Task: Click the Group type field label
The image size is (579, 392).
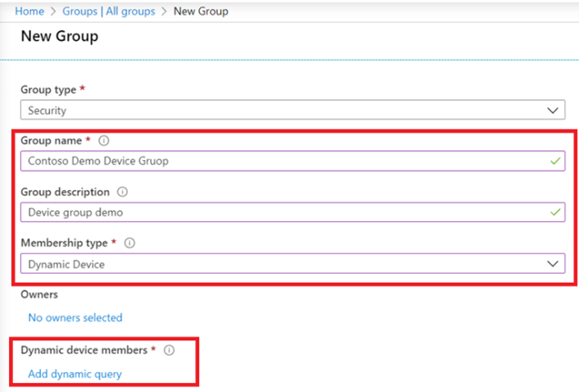Action: (x=48, y=89)
